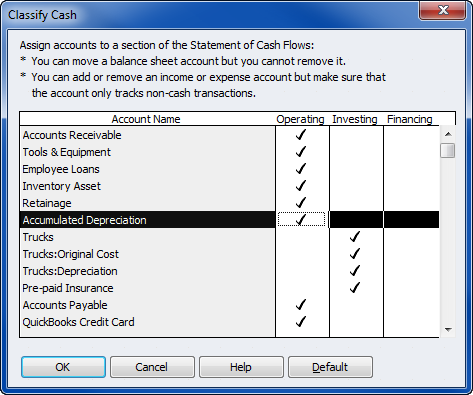This screenshot has width=473, height=395.
Task: Restore defaults with Default button
Action: coord(330,367)
